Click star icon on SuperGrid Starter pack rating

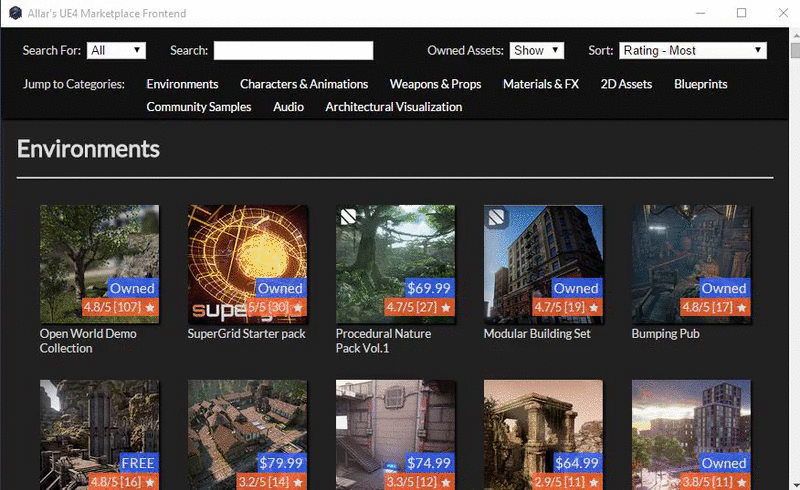point(297,307)
